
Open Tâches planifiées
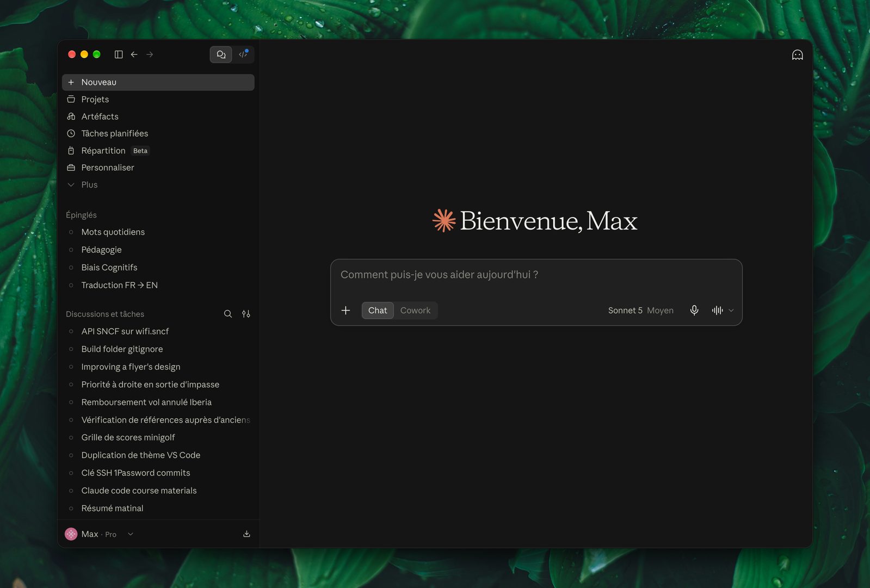pos(158,133)
